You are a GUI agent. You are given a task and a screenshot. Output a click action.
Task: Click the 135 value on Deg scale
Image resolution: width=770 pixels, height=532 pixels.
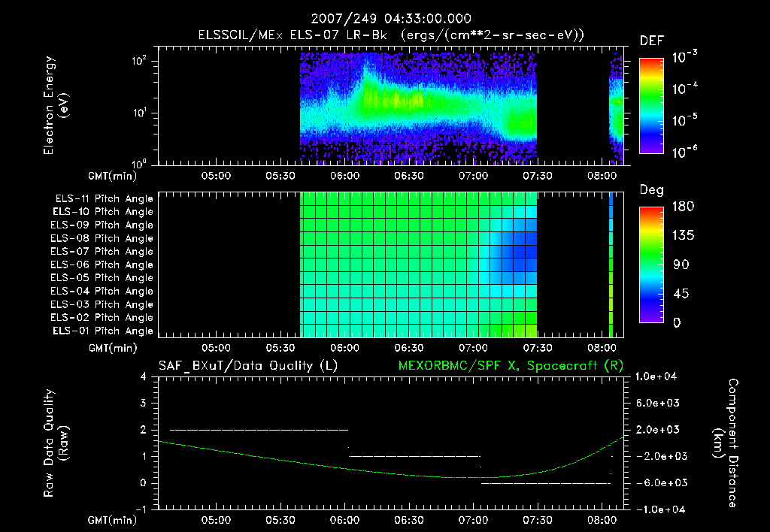coord(683,236)
